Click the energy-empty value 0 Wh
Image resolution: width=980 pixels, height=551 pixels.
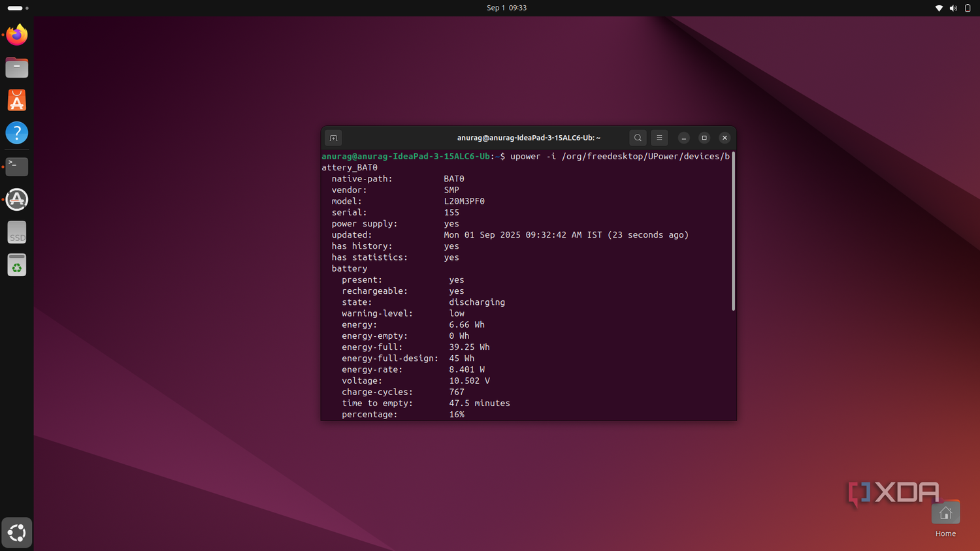(459, 336)
